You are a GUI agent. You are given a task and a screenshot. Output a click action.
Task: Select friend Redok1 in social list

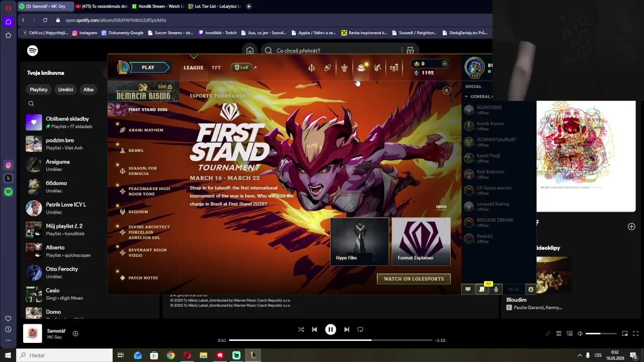click(498, 238)
